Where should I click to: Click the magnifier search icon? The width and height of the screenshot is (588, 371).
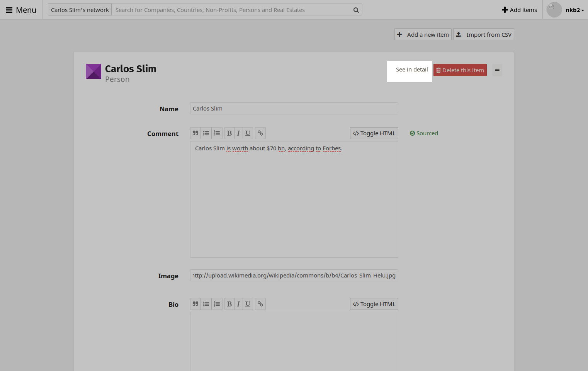[x=356, y=10]
